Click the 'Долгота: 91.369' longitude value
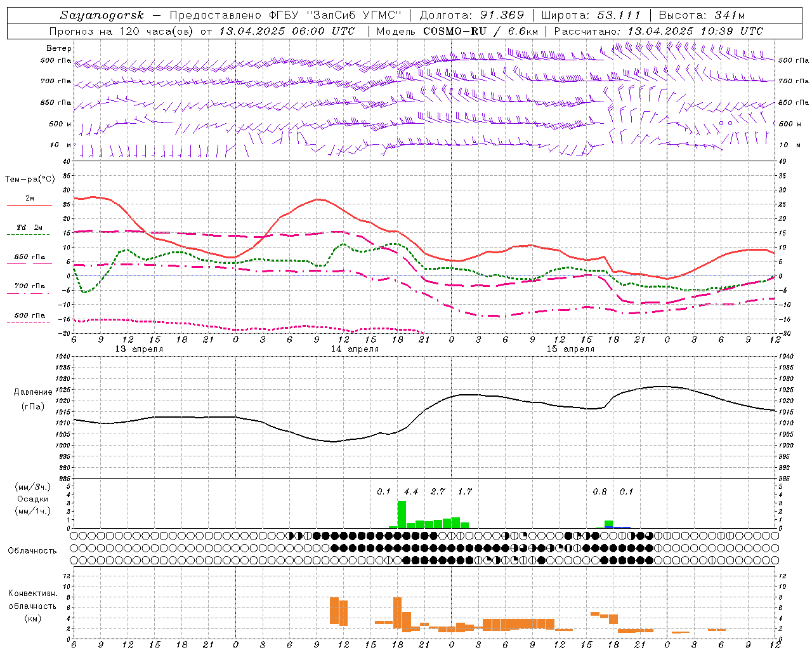 pos(472,15)
